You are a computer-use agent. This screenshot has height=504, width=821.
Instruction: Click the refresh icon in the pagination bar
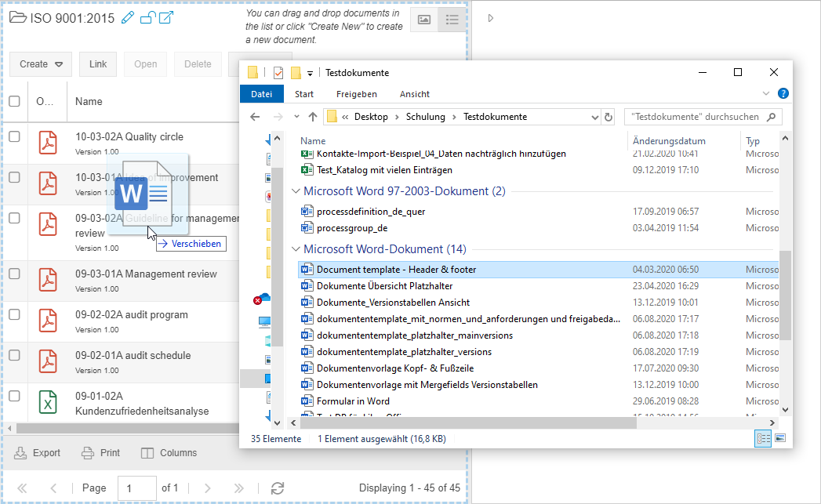(x=277, y=488)
